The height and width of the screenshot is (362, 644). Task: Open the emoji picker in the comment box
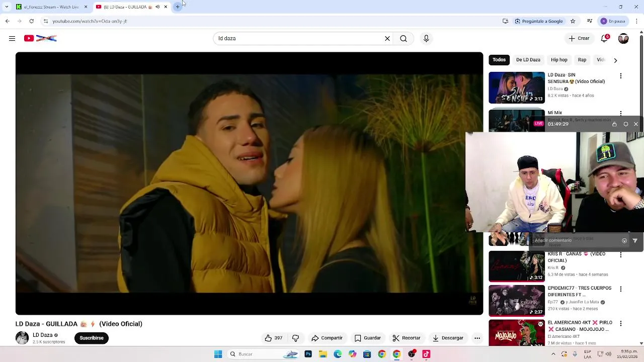[x=624, y=240]
